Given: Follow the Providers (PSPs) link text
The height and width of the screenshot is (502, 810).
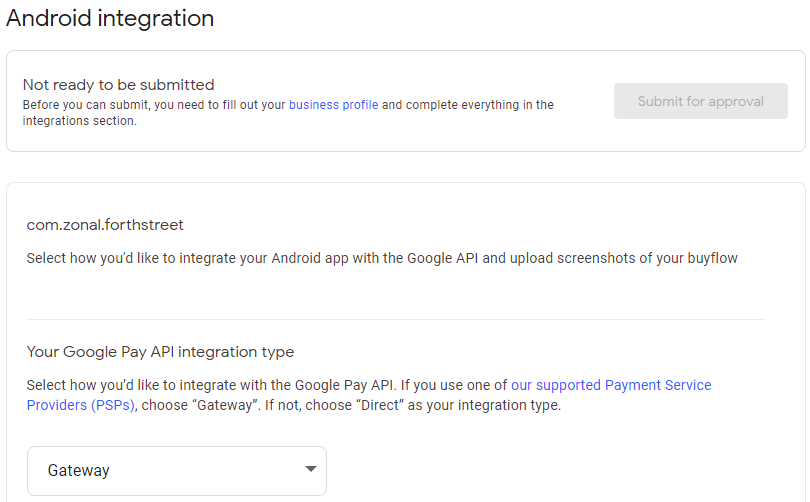Looking at the screenshot, I should (81, 405).
